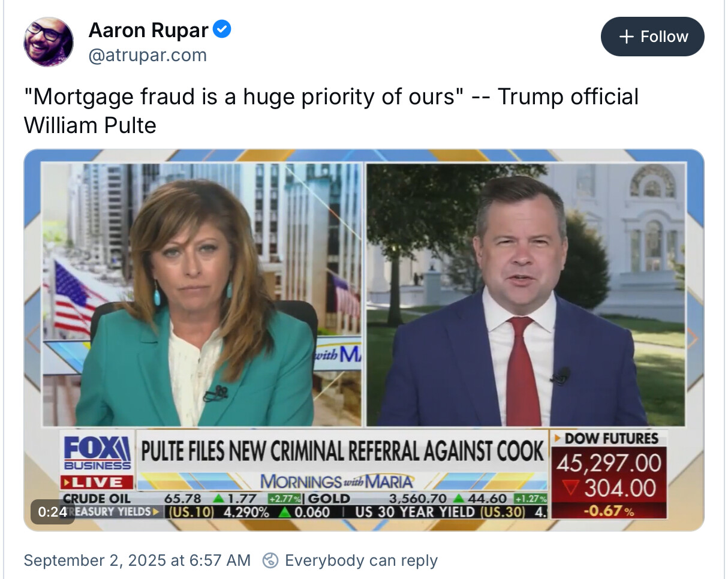This screenshot has height=579, width=728.
Task: Click the red LIVE indicator badge
Action: (98, 482)
